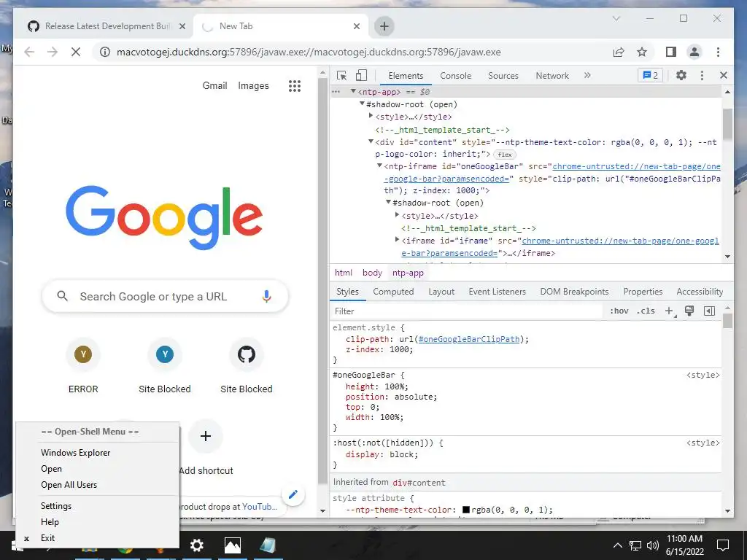Open Gmail link
Viewport: 747px width, 560px height.
click(215, 86)
